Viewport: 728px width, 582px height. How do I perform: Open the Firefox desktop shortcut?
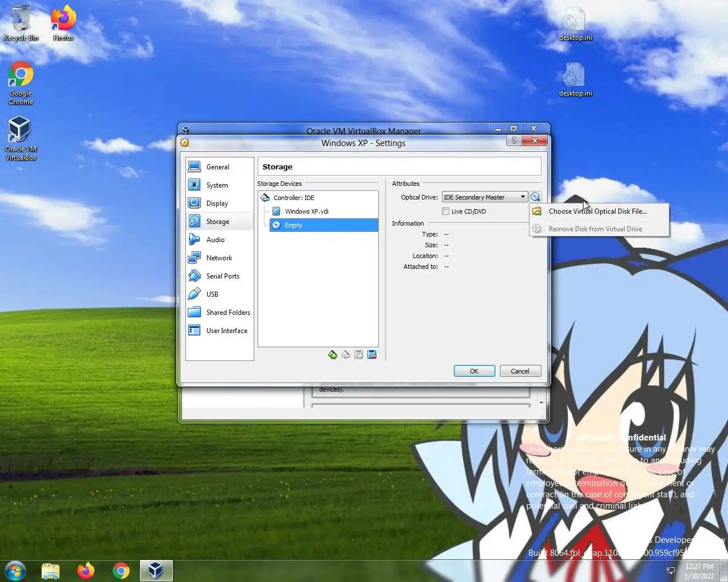coord(63,23)
